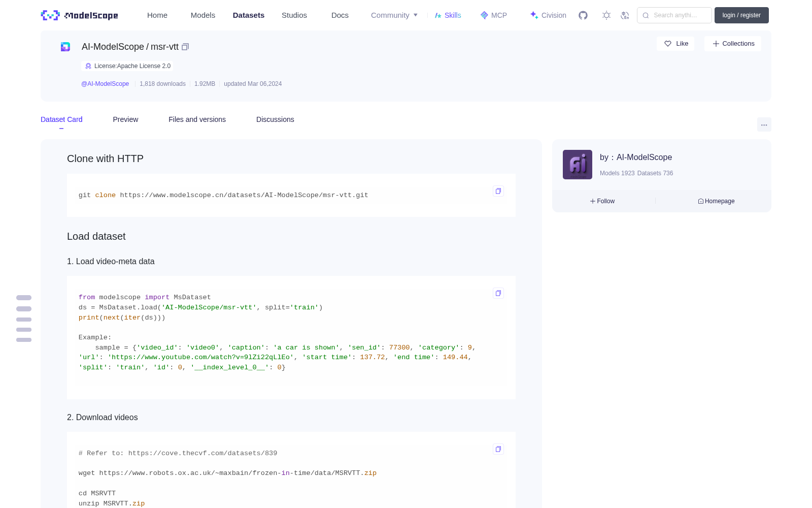
Task: Copy the download videos code block
Action: [498, 449]
